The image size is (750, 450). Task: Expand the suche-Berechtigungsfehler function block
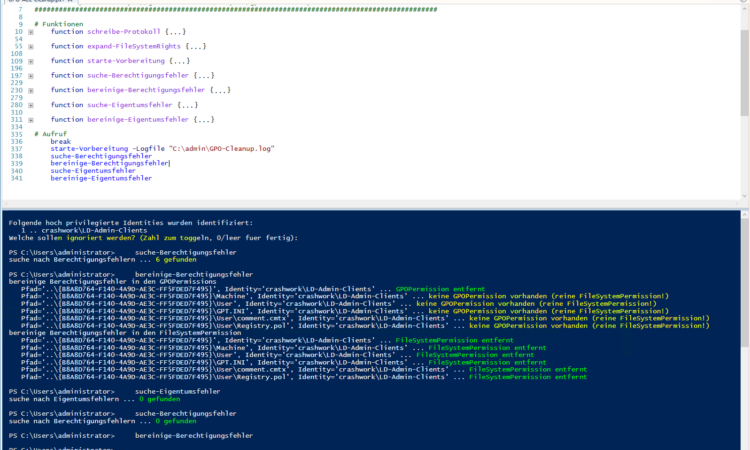click(31, 76)
